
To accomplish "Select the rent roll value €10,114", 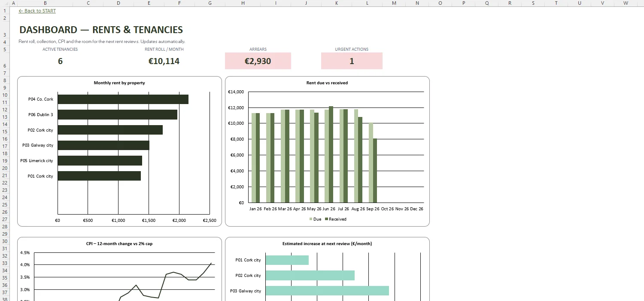I will pyautogui.click(x=164, y=61).
